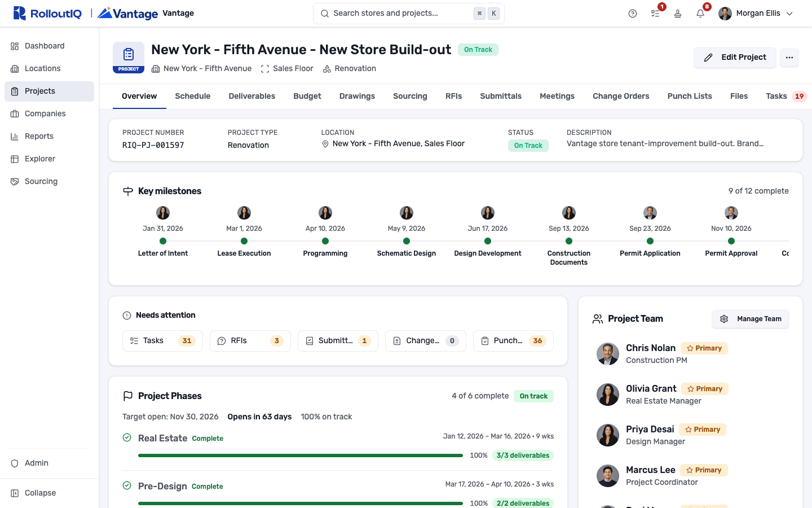The image size is (812, 508).
Task: Click the Pre-Design phase progress bar
Action: (301, 503)
